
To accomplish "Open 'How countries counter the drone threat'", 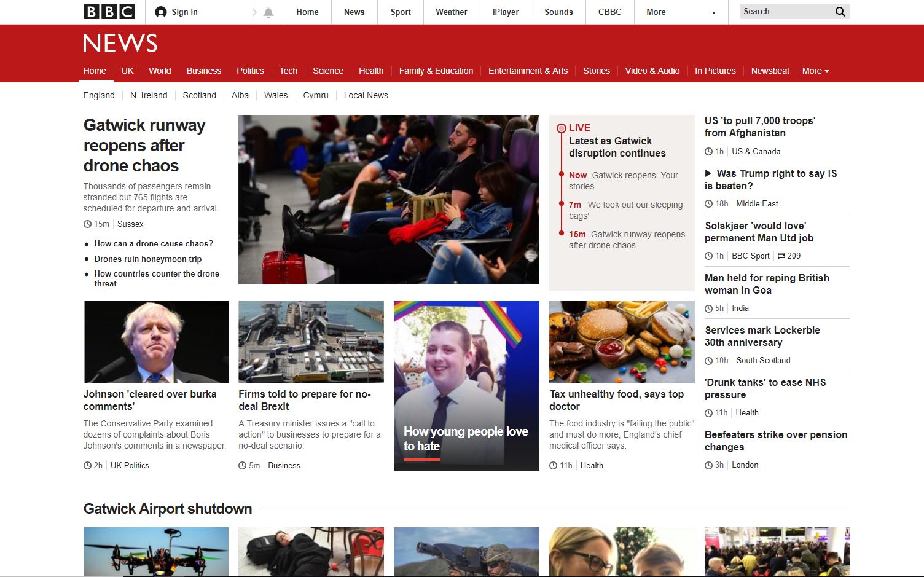I will [157, 278].
